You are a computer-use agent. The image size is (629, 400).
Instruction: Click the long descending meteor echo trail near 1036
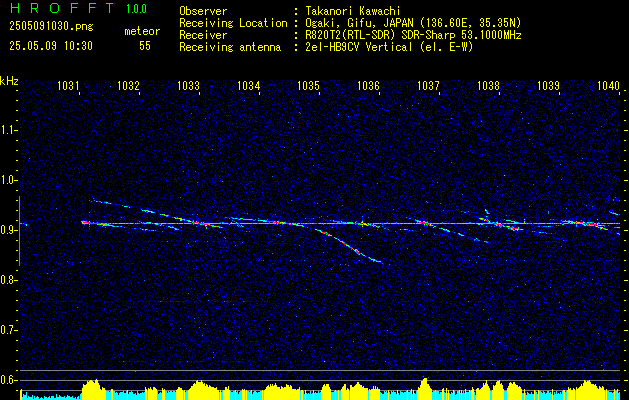pyautogui.click(x=348, y=246)
